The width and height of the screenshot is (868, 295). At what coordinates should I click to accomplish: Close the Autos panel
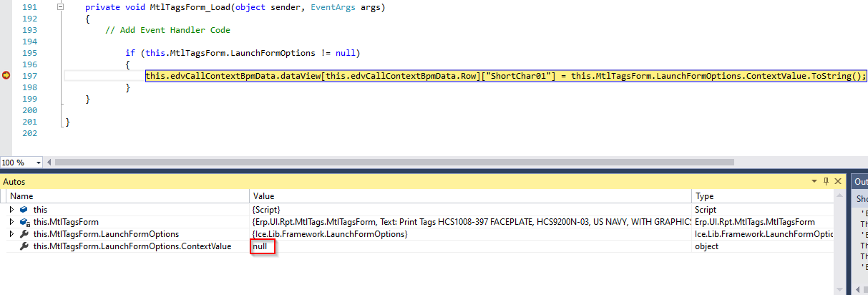(837, 182)
